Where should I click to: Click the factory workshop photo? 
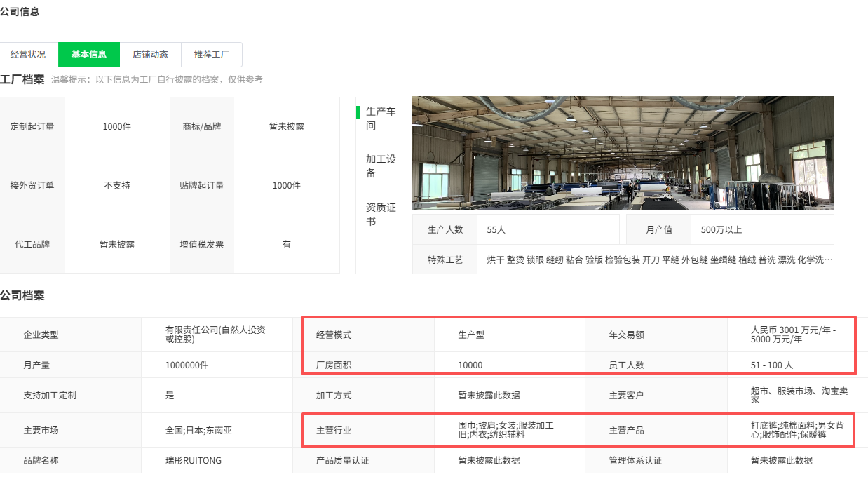pyautogui.click(x=623, y=153)
